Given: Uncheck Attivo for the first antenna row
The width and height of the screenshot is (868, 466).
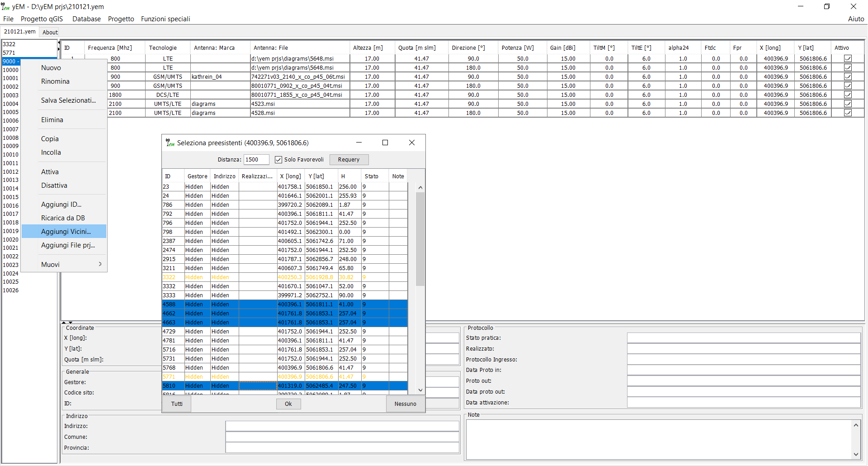Looking at the screenshot, I should point(848,59).
